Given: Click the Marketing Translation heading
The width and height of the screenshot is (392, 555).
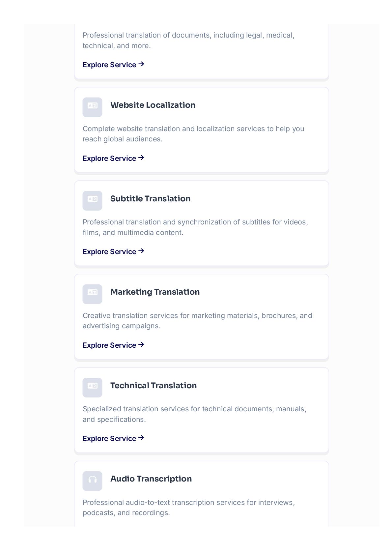Looking at the screenshot, I should pyautogui.click(x=155, y=292).
